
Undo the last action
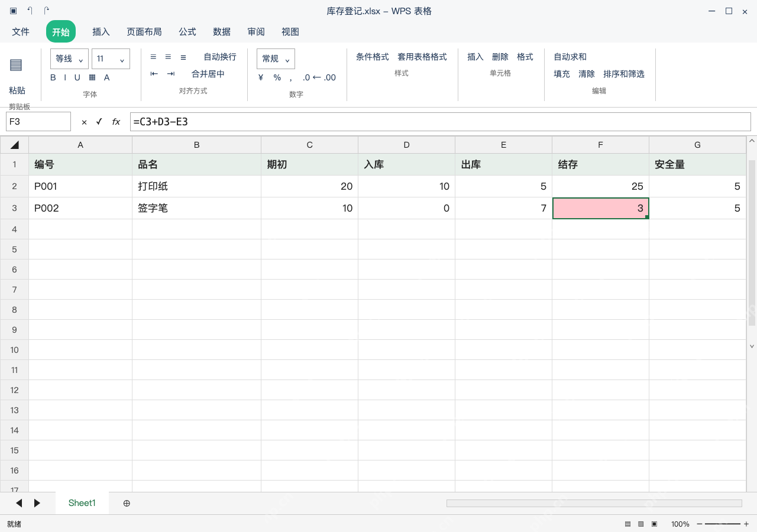point(30,11)
